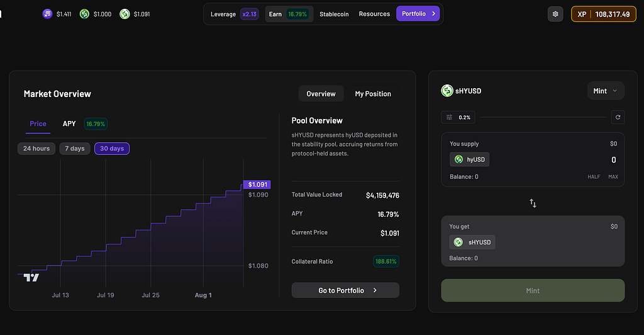Expand the Mint action dropdown

pos(606,91)
